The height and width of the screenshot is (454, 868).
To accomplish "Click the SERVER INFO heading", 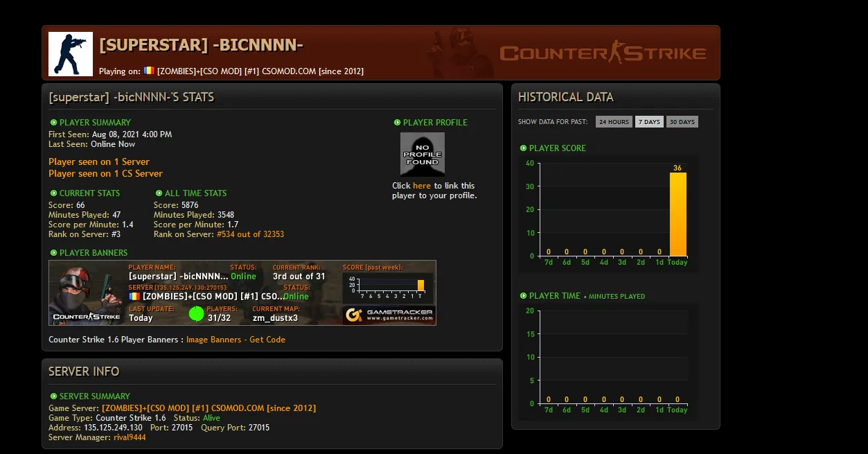I will pos(84,372).
